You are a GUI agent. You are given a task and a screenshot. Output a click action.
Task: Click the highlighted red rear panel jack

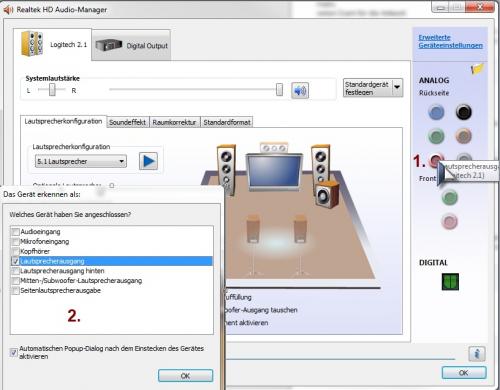435,160
